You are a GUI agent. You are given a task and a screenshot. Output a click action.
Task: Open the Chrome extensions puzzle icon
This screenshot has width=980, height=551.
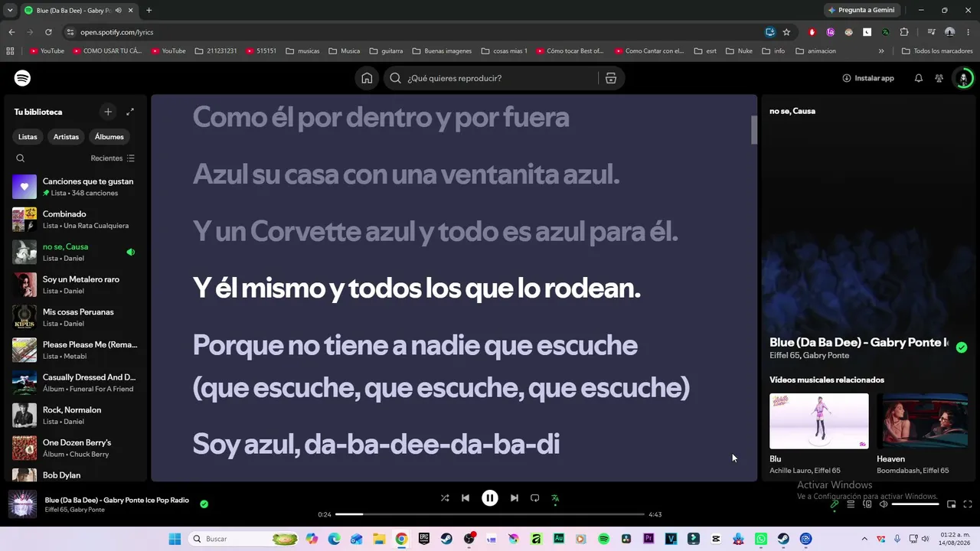(x=904, y=32)
